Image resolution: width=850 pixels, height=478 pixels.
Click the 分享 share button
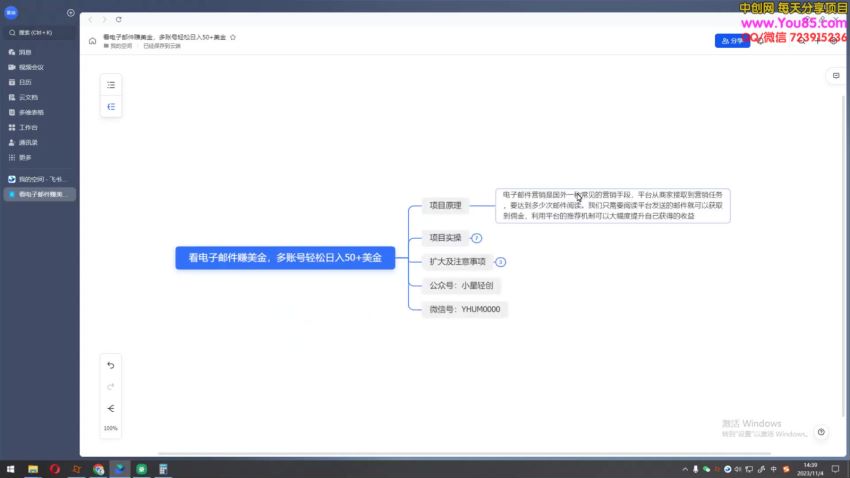click(x=732, y=41)
